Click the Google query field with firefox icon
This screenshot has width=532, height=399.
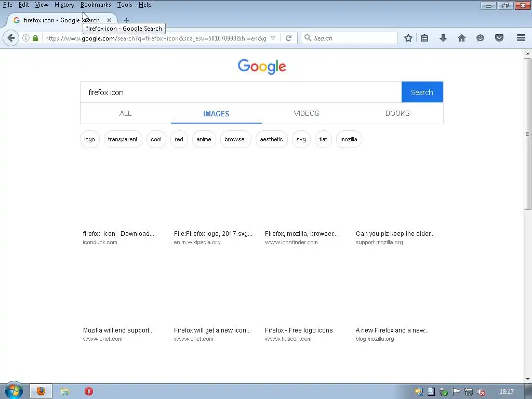[x=241, y=92]
